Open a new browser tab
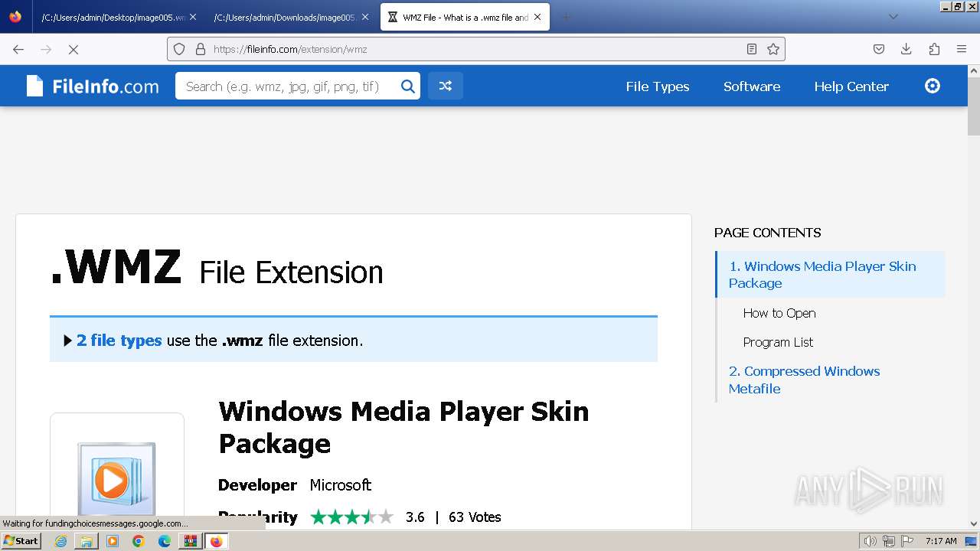The width and height of the screenshot is (980, 551). coord(567,17)
